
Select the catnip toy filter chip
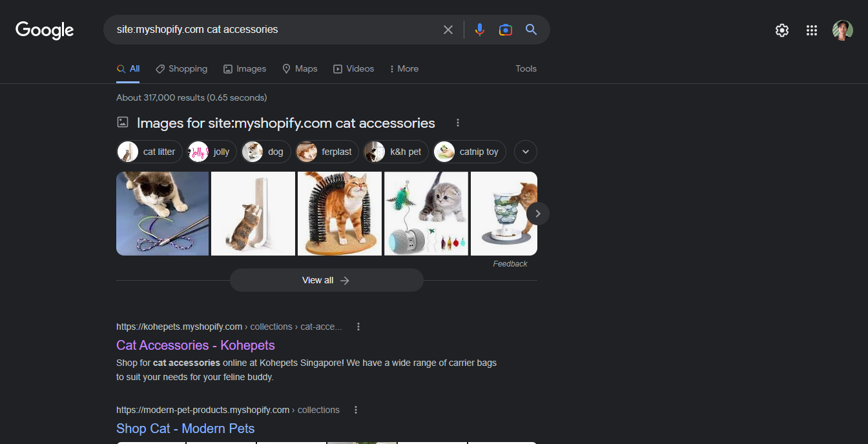point(470,152)
